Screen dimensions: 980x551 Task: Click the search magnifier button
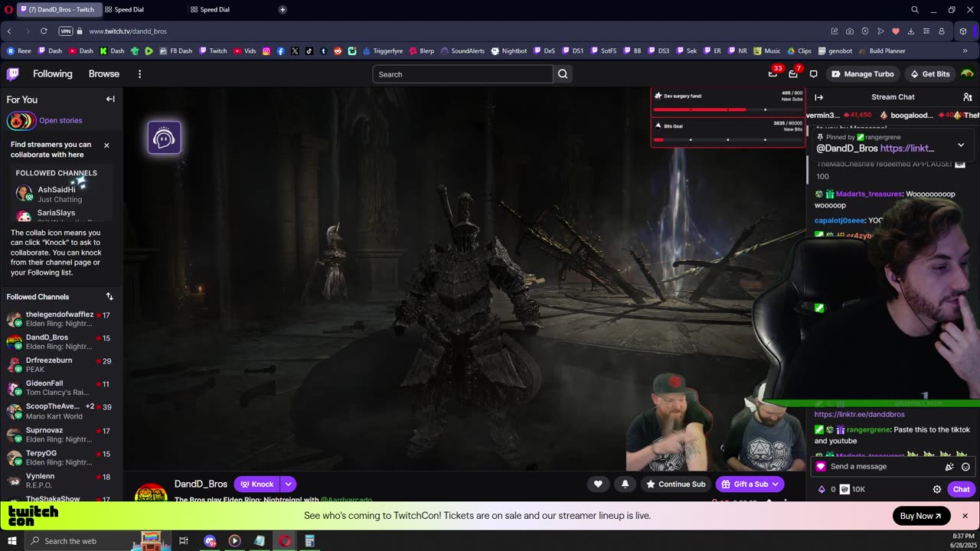click(x=563, y=74)
